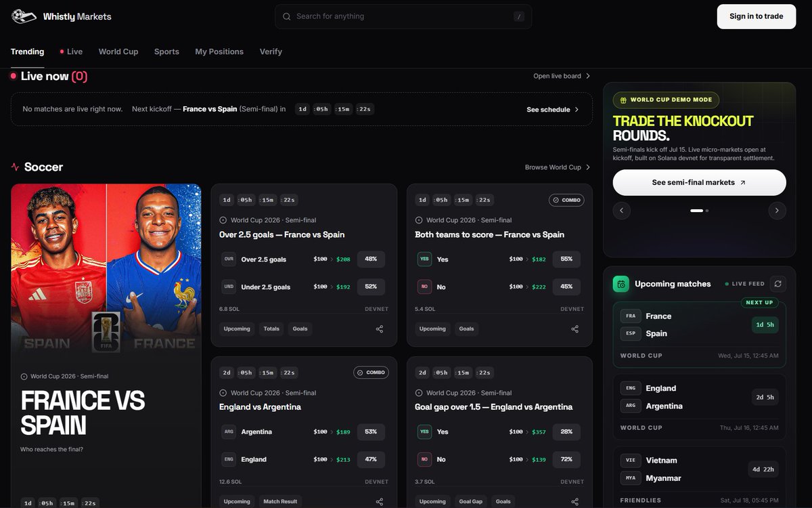Click the red live dot next to Live now

click(14, 76)
